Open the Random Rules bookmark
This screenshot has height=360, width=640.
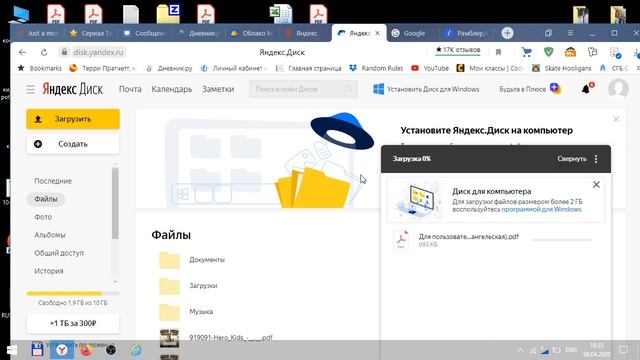[376, 68]
